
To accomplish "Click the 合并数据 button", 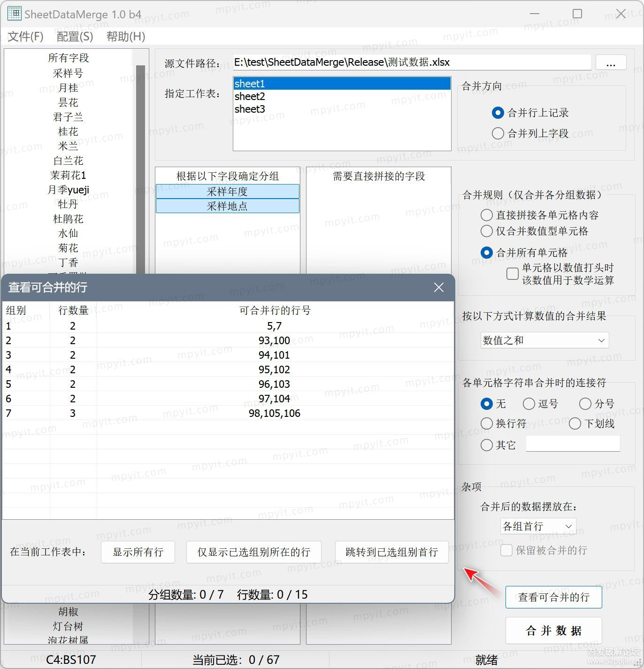I will tap(554, 631).
